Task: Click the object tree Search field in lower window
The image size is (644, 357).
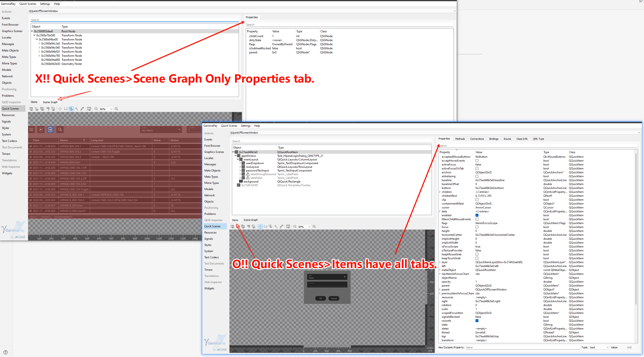Action: tap(331, 141)
